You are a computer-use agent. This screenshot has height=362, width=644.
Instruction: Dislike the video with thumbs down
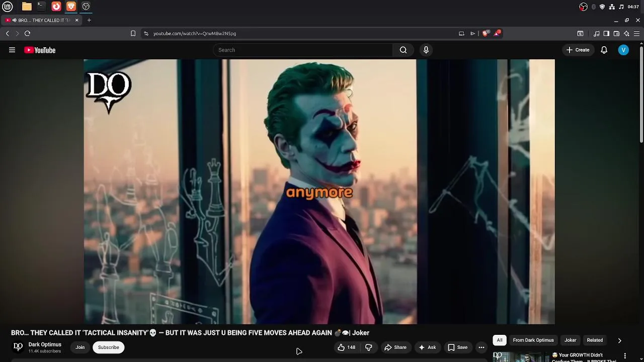tap(368, 347)
